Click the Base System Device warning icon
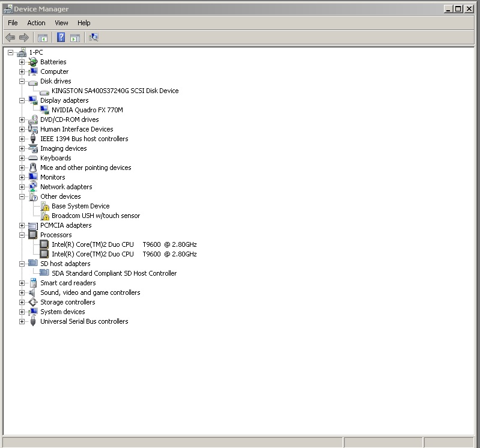 click(x=44, y=206)
